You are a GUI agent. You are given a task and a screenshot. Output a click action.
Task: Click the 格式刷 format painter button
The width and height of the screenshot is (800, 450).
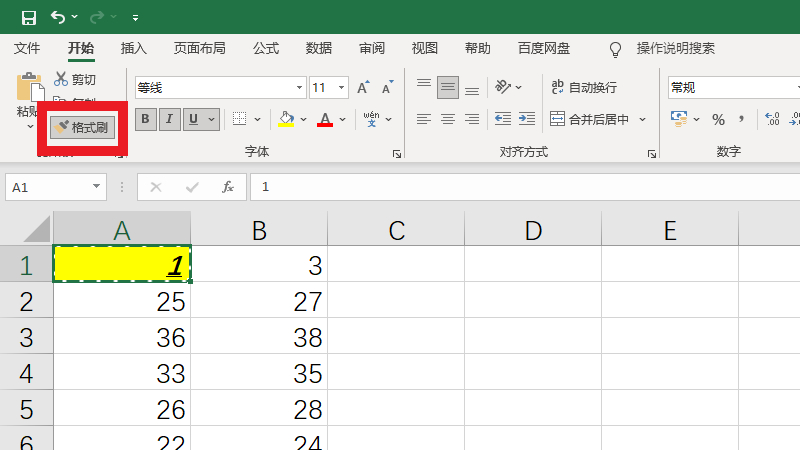click(82, 127)
